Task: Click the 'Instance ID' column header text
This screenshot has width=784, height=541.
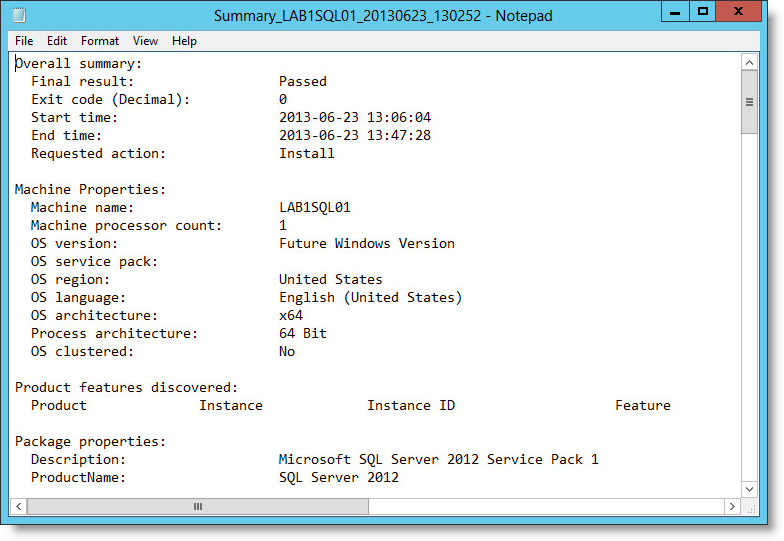Action: [411, 406]
